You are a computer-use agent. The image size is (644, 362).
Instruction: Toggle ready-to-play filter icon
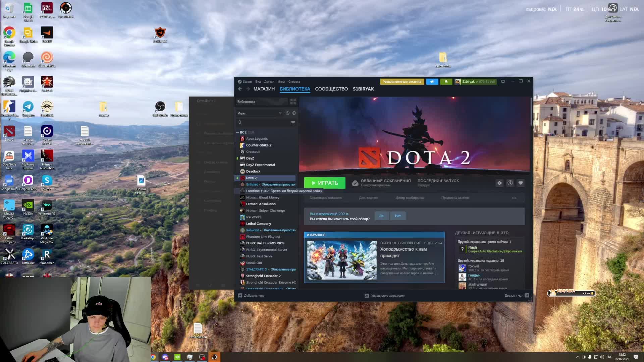(294, 113)
